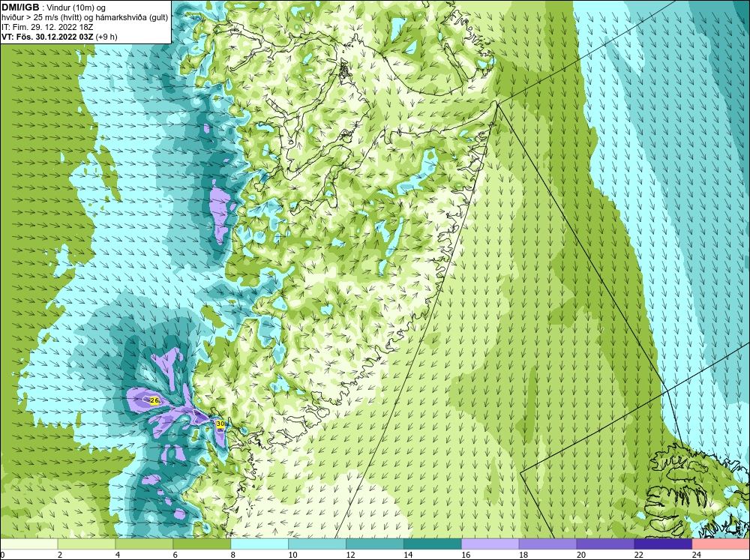Select the 20–22 m/s violet legend swatch

(605, 544)
